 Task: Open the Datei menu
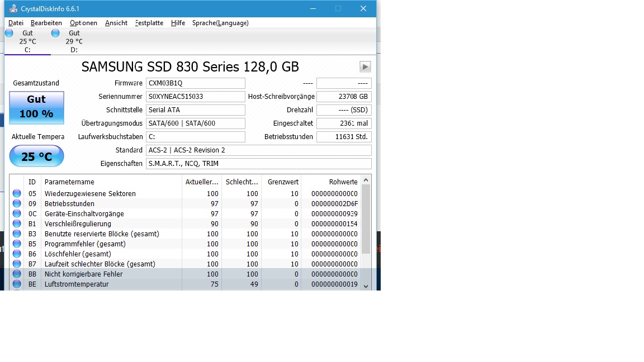click(x=16, y=23)
